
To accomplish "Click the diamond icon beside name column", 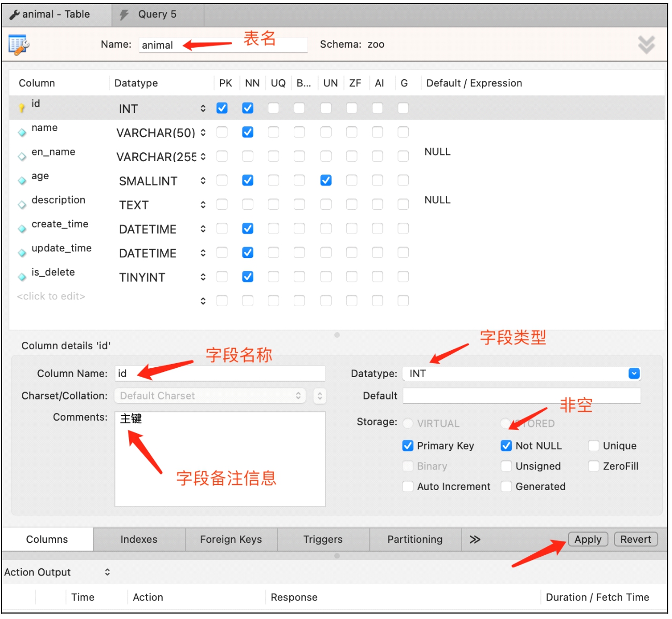I will 22,133.
